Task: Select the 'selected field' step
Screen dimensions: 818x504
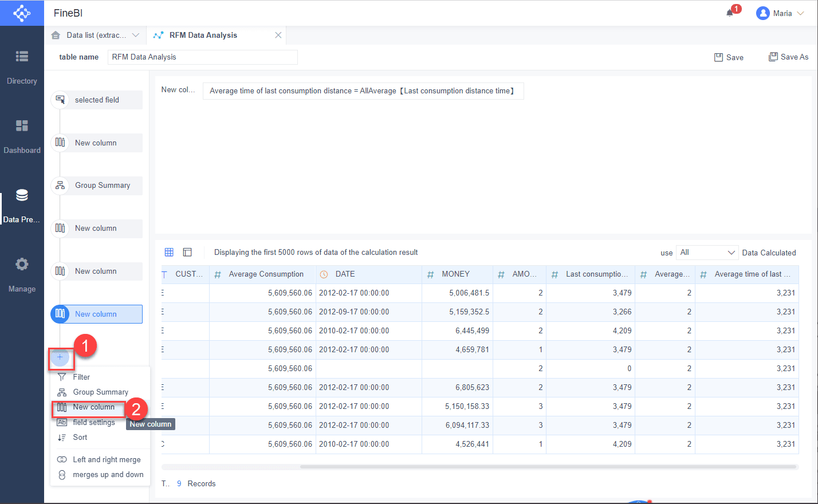Action: tap(97, 100)
